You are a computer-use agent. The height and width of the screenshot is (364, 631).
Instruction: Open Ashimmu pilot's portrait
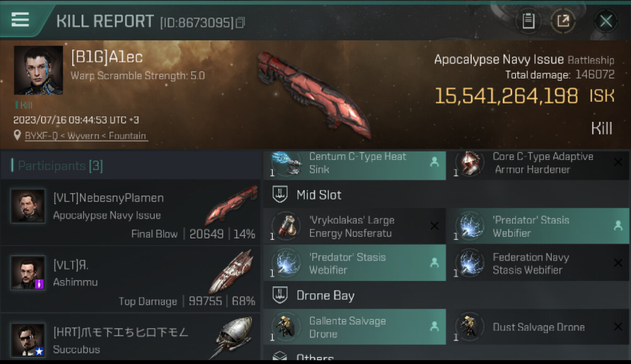pyautogui.click(x=28, y=273)
